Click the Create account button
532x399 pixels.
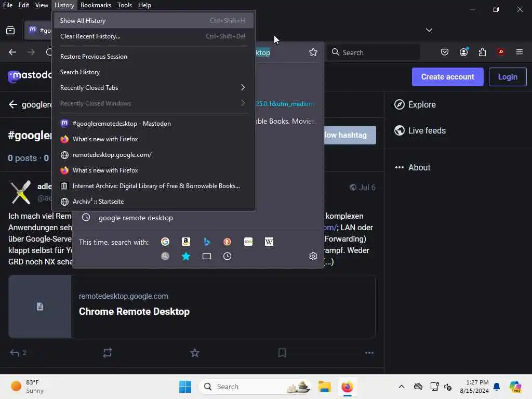447,77
